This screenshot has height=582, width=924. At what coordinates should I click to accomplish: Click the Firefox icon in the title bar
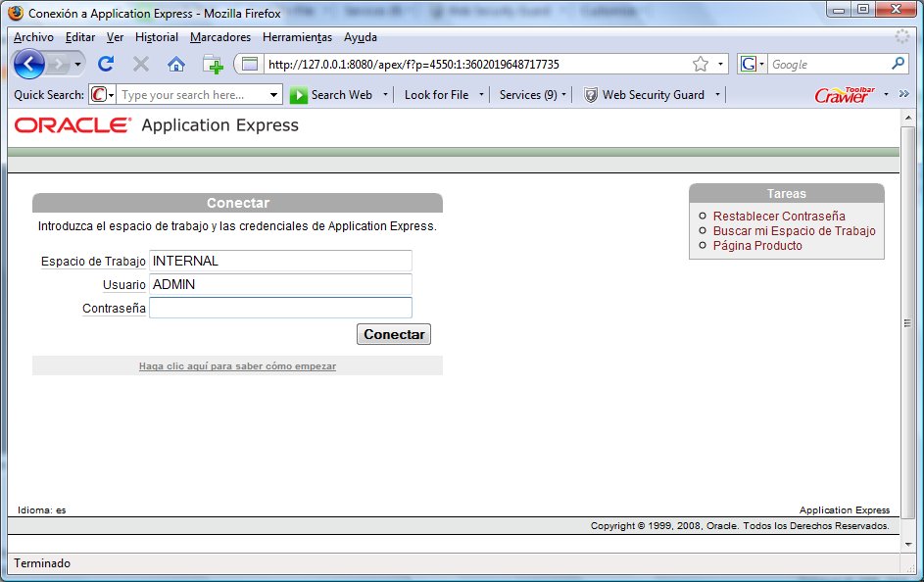(16, 13)
